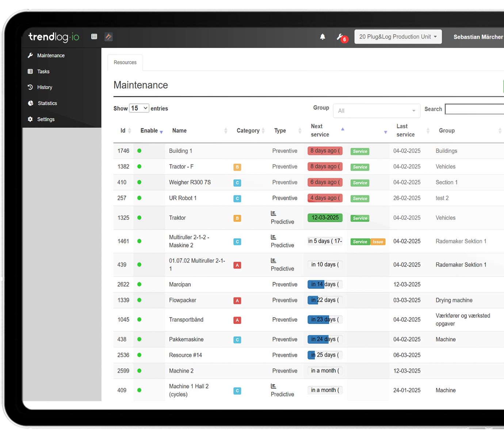
Task: Open the Show entries count dropdown
Action: coord(139,108)
